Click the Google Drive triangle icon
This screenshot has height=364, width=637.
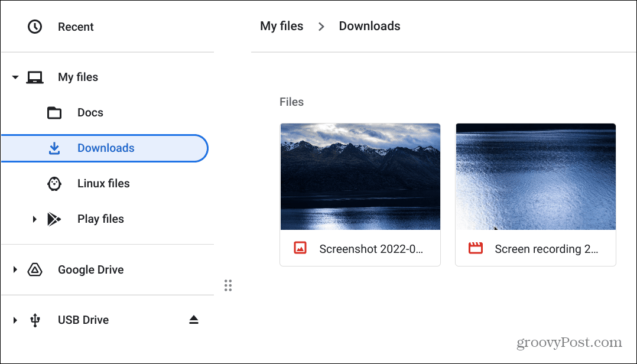click(35, 270)
